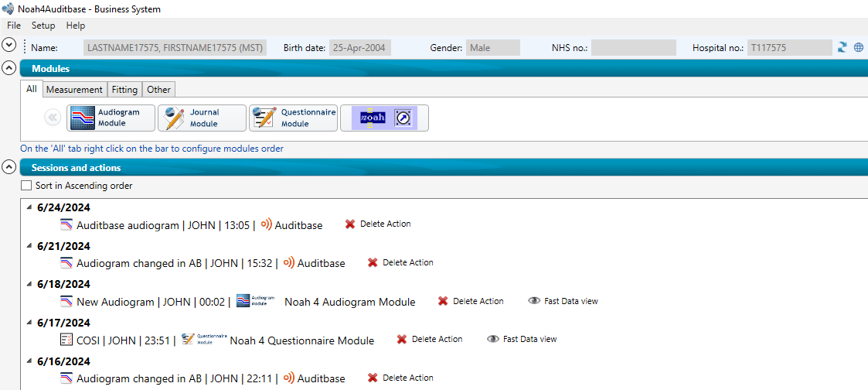The image size is (868, 390).
Task: Open the Audiogram Module
Action: coord(111,118)
